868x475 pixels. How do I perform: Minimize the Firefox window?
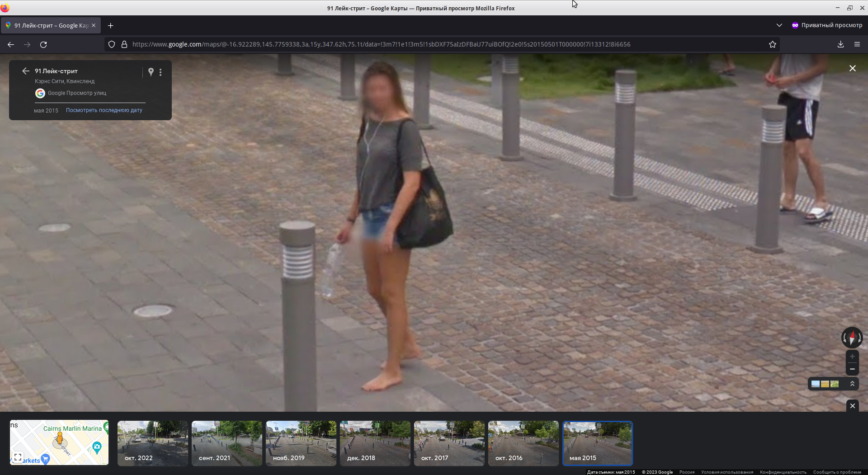[x=837, y=8]
